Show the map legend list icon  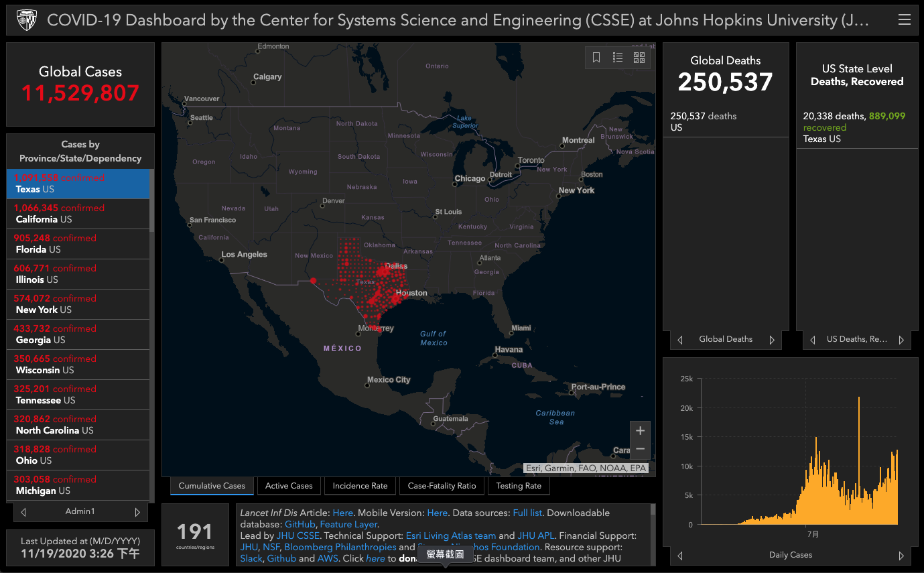[618, 58]
